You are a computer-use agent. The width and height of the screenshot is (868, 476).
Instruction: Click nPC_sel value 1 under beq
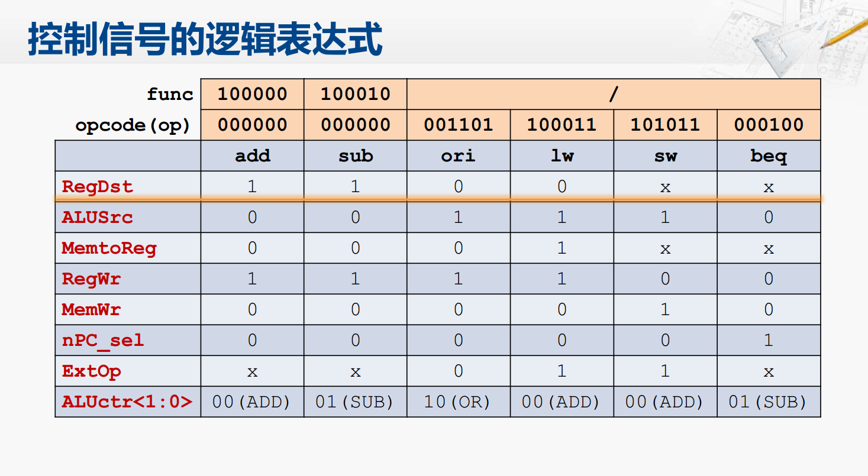click(769, 341)
